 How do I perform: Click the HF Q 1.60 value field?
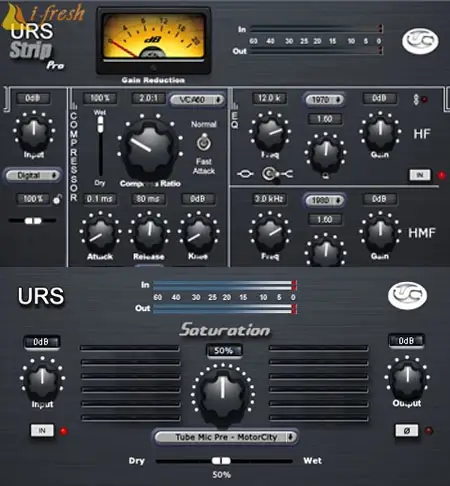(325, 119)
